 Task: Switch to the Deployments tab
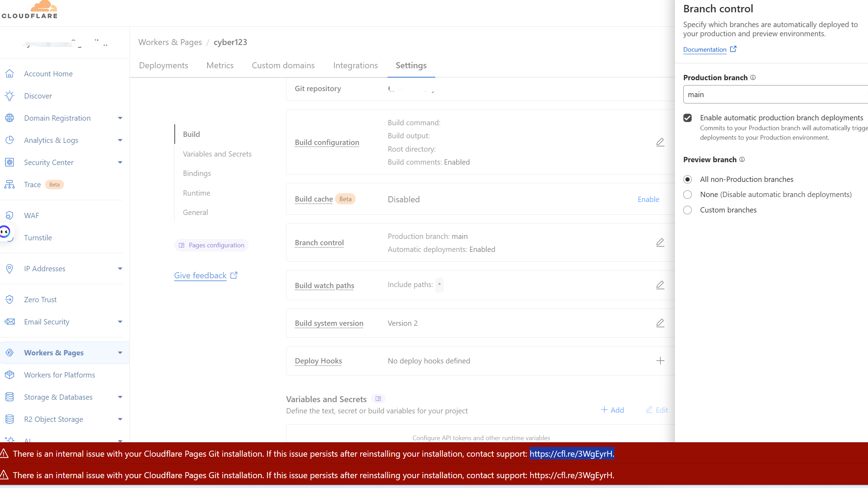tap(164, 65)
